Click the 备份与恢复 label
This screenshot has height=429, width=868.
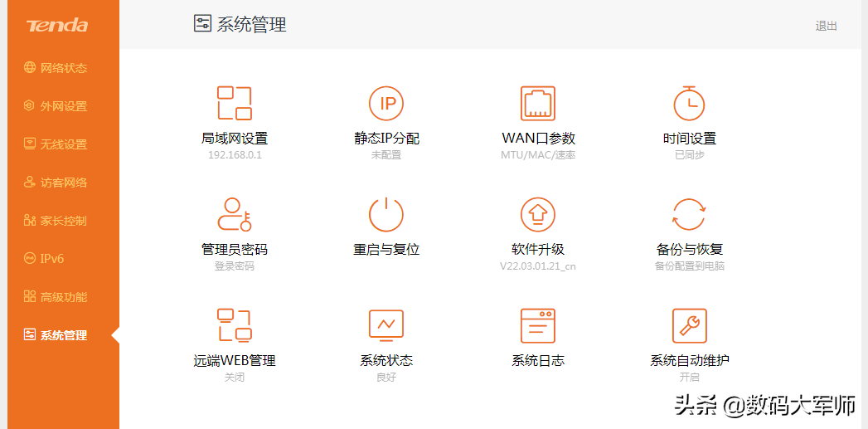[689, 250]
